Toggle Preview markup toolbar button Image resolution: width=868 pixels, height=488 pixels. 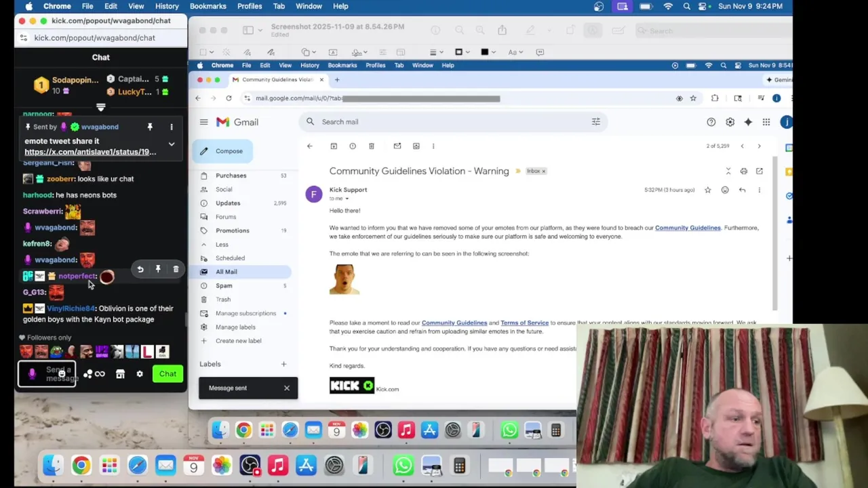pyautogui.click(x=593, y=30)
